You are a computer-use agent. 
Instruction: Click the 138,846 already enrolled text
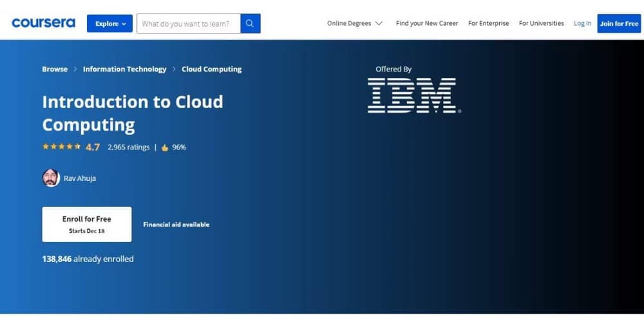pyautogui.click(x=88, y=259)
